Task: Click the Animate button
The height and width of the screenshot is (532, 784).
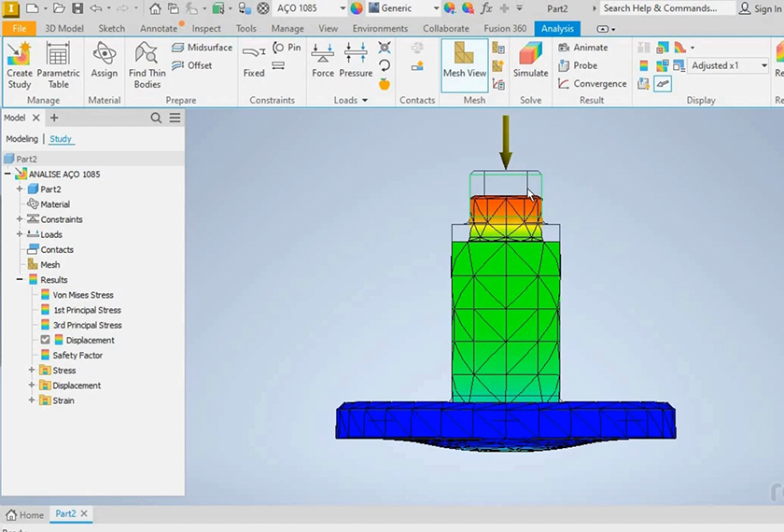Action: click(x=583, y=48)
